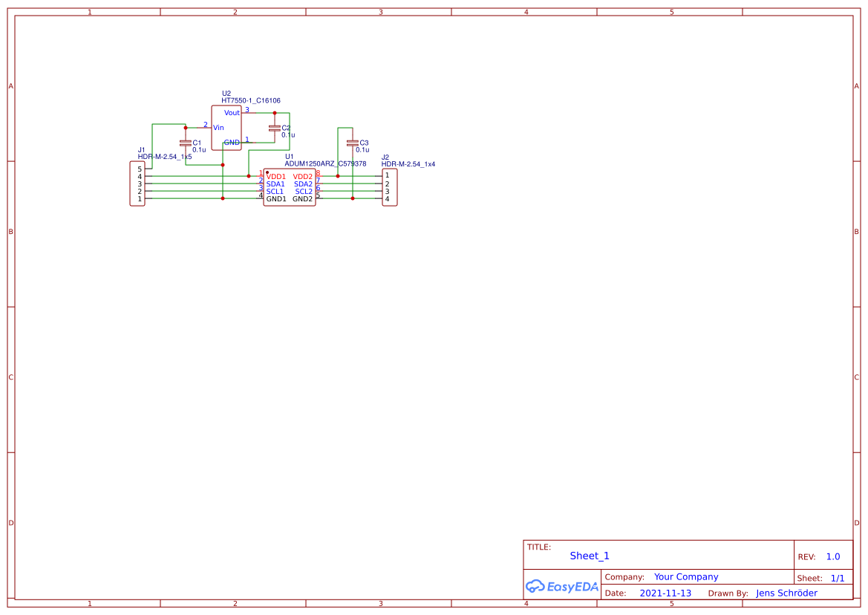Click the Jens Schröder drawn-by name
This screenshot has height=615, width=868.
pyautogui.click(x=786, y=593)
